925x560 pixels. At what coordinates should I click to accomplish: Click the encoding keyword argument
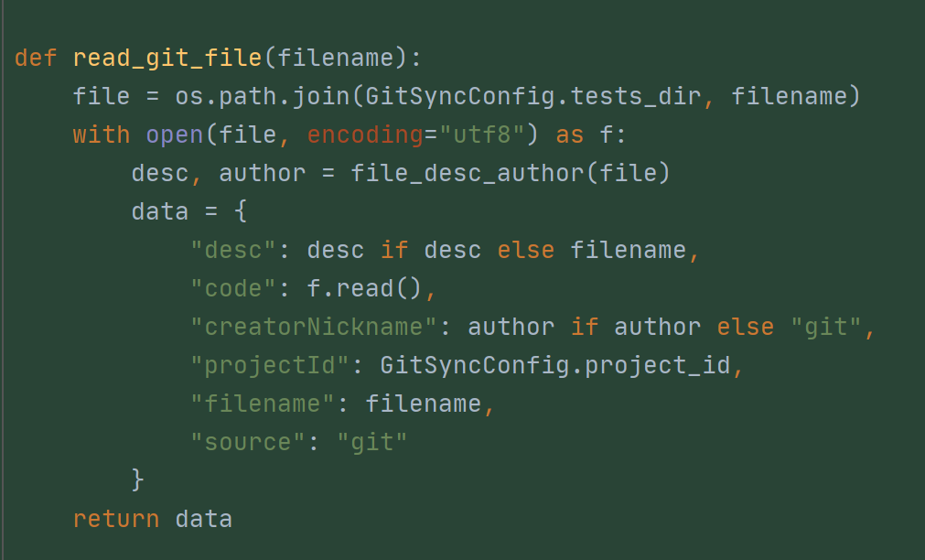click(365, 135)
